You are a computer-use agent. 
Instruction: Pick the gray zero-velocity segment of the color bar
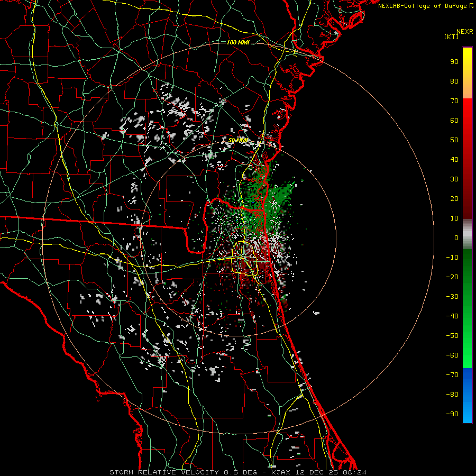pyautogui.click(x=467, y=234)
